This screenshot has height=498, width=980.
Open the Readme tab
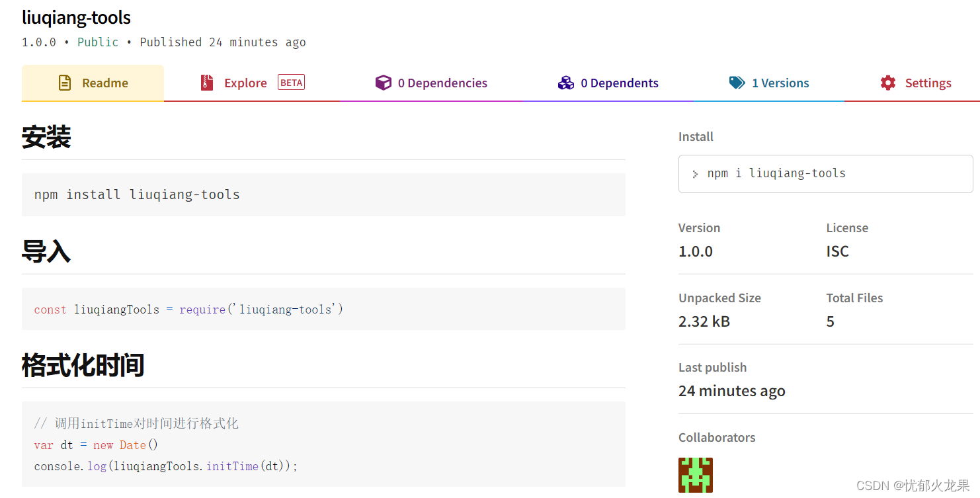click(x=93, y=83)
